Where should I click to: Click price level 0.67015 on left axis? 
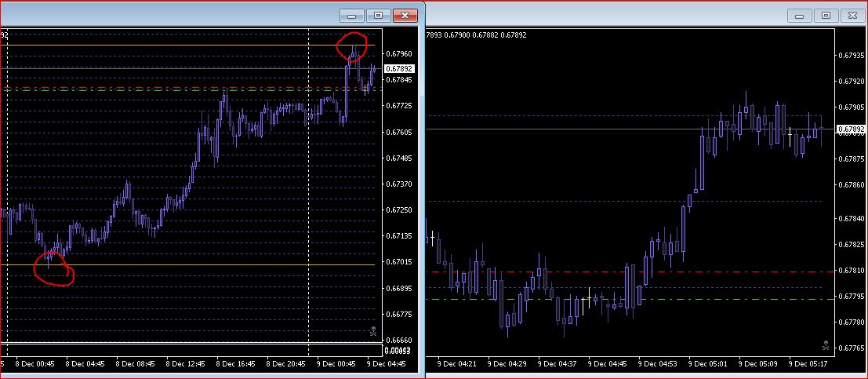[398, 261]
